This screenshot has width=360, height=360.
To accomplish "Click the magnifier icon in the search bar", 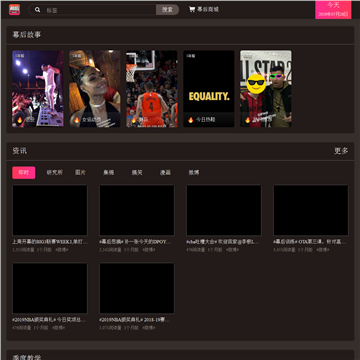I will point(38,10).
